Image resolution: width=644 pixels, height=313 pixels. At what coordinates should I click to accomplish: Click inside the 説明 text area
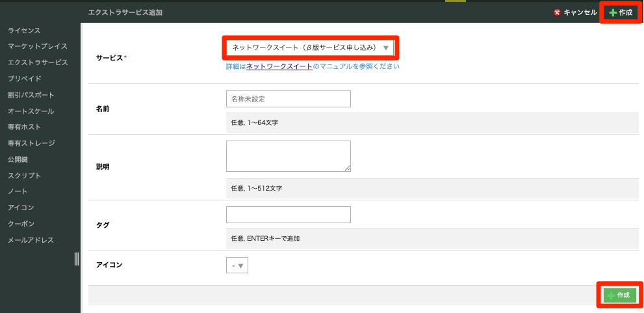coord(289,156)
